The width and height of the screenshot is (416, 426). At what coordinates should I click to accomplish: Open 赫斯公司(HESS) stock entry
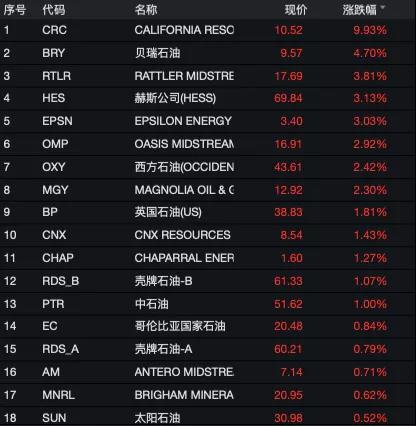pyautogui.click(x=175, y=98)
